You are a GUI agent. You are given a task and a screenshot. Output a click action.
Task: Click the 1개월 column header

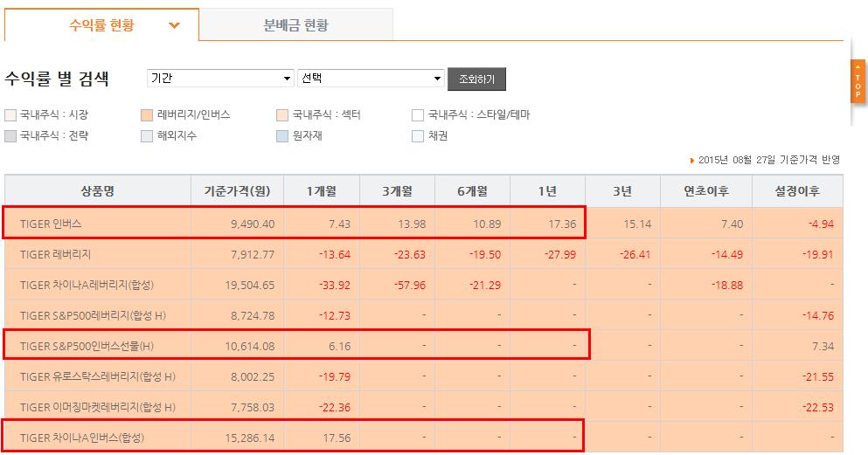click(322, 191)
